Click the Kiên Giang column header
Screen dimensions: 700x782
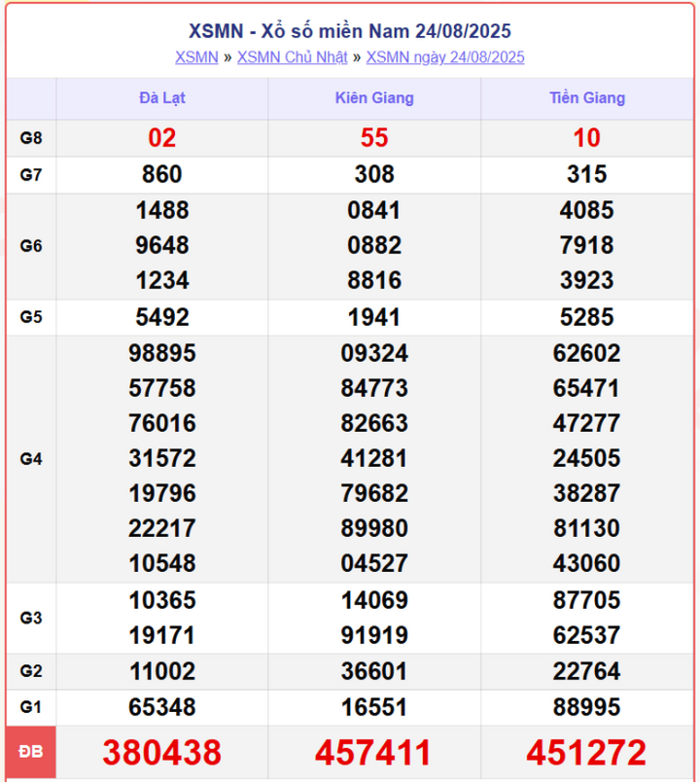[x=374, y=97]
